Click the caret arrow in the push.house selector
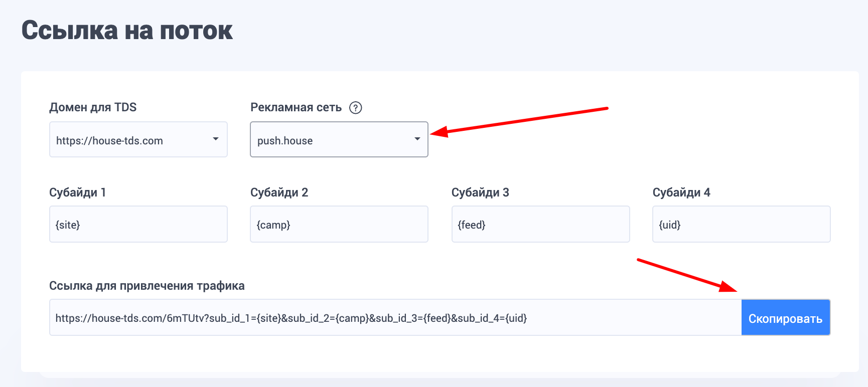 (417, 139)
